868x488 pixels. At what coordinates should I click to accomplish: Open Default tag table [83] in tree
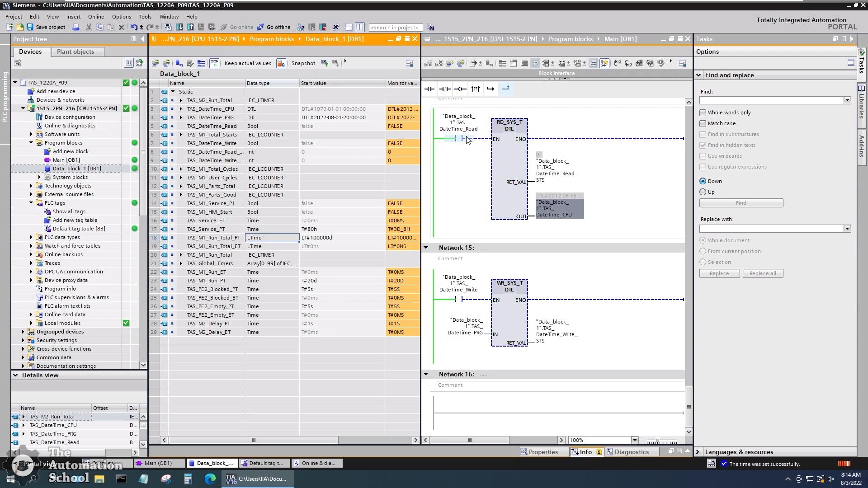[x=79, y=229]
